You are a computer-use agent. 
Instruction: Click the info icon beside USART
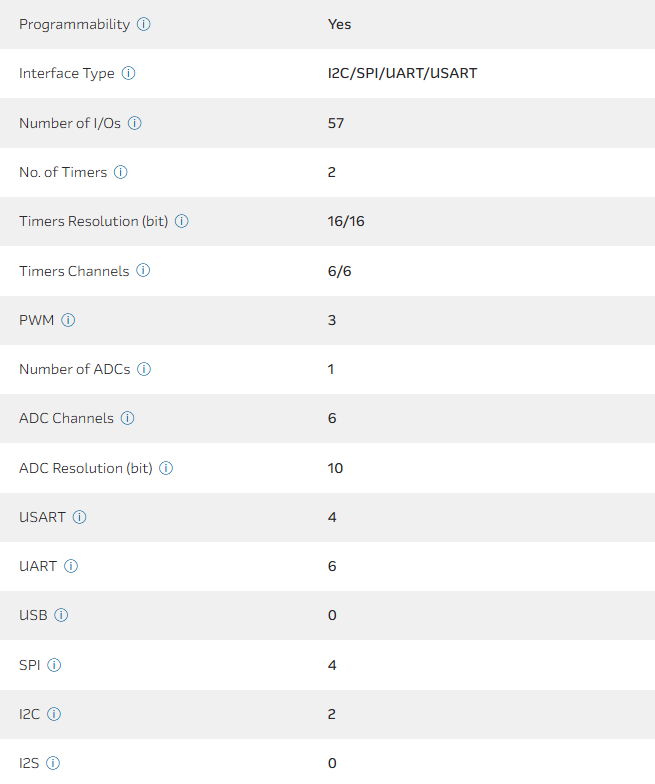(80, 517)
